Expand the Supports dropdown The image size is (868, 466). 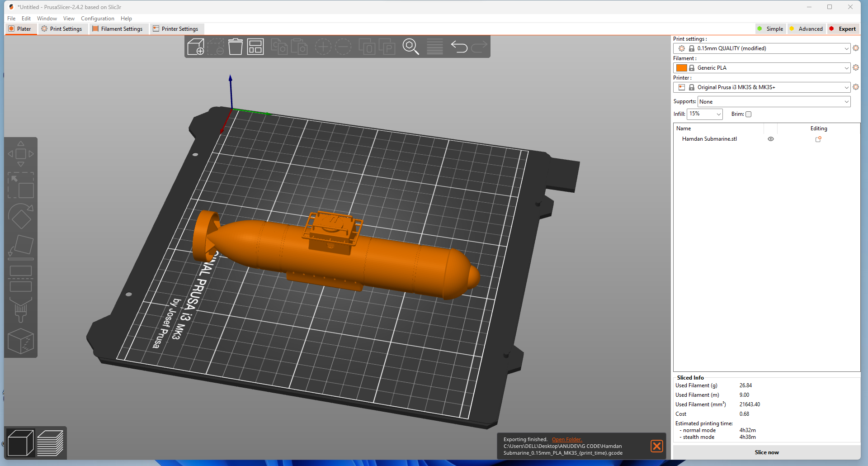pyautogui.click(x=774, y=102)
